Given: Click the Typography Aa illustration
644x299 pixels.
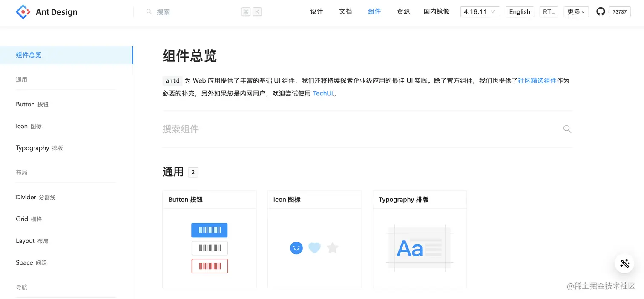Looking at the screenshot, I should point(420,248).
